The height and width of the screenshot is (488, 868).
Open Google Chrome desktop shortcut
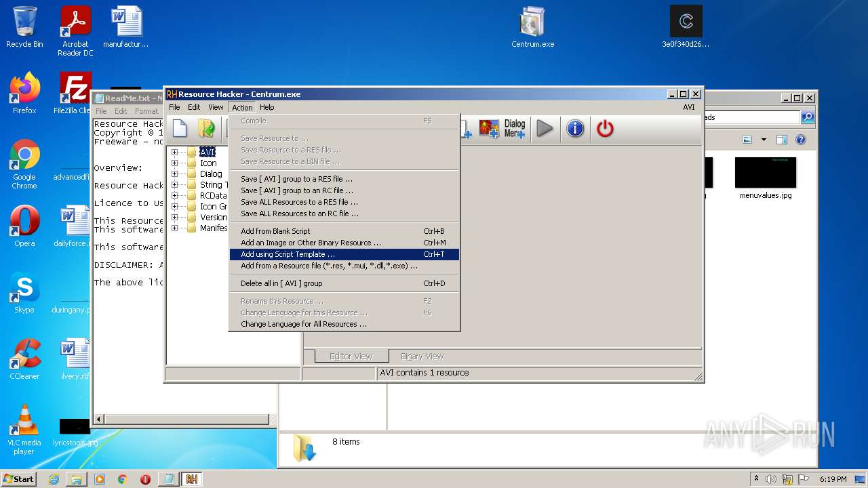click(24, 165)
